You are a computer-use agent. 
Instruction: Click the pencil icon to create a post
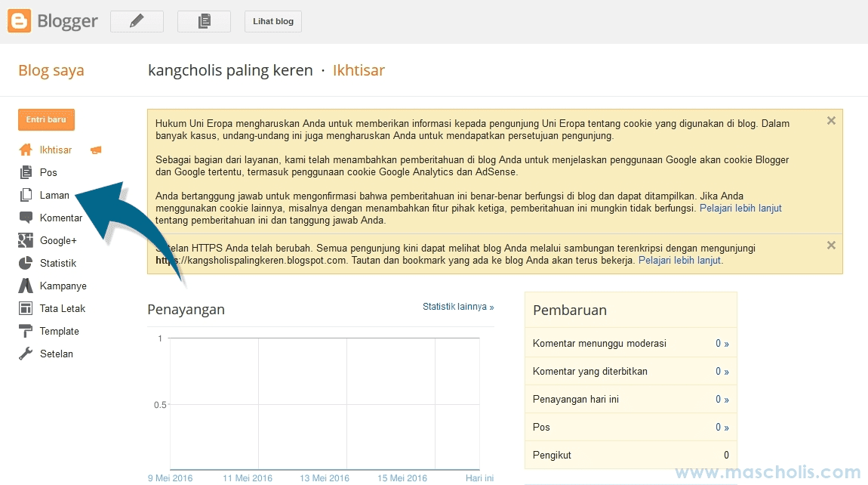(137, 21)
